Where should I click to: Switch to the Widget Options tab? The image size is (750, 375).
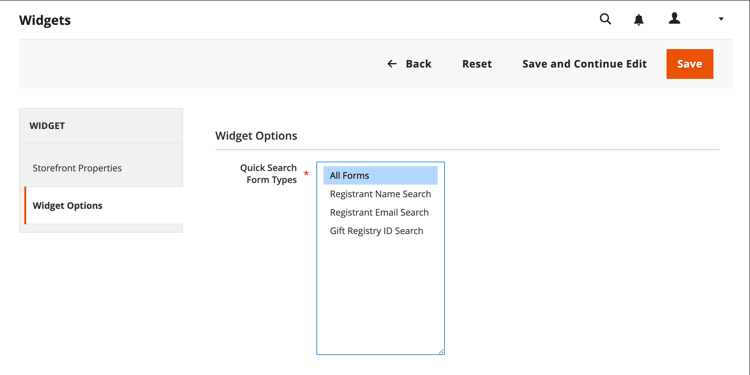coord(103,206)
